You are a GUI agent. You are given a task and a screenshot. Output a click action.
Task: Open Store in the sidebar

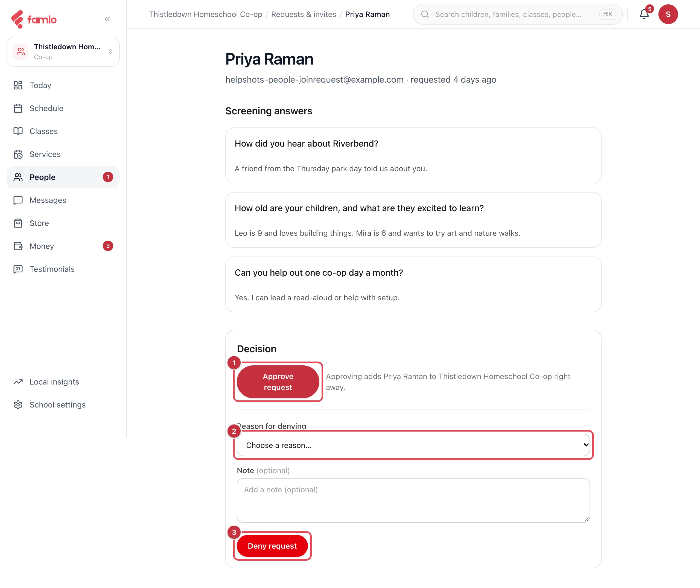[63, 223]
